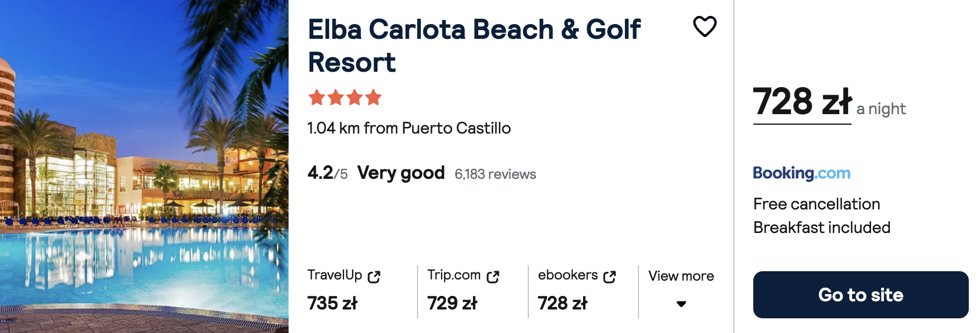Image resolution: width=980 pixels, height=333 pixels.
Task: Expand View more arrow
Action: coord(681,304)
